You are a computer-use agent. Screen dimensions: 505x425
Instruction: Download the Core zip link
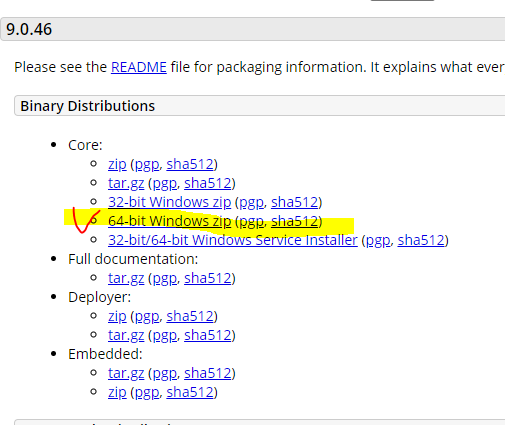117,164
